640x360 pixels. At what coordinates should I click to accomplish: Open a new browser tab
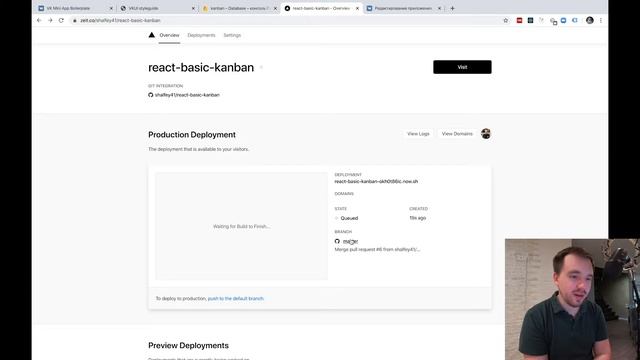(452, 8)
